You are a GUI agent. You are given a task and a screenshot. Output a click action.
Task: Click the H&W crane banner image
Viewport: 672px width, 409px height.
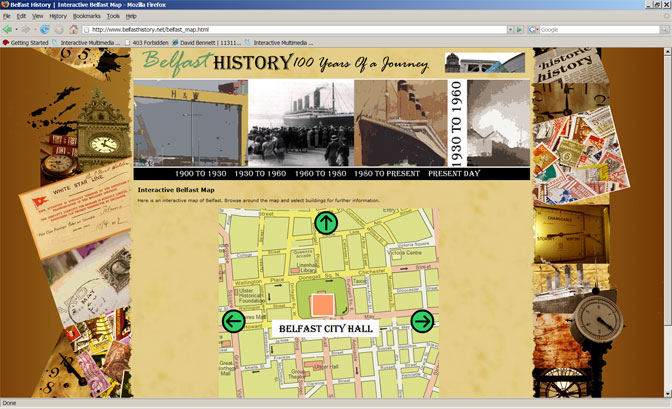click(x=191, y=123)
